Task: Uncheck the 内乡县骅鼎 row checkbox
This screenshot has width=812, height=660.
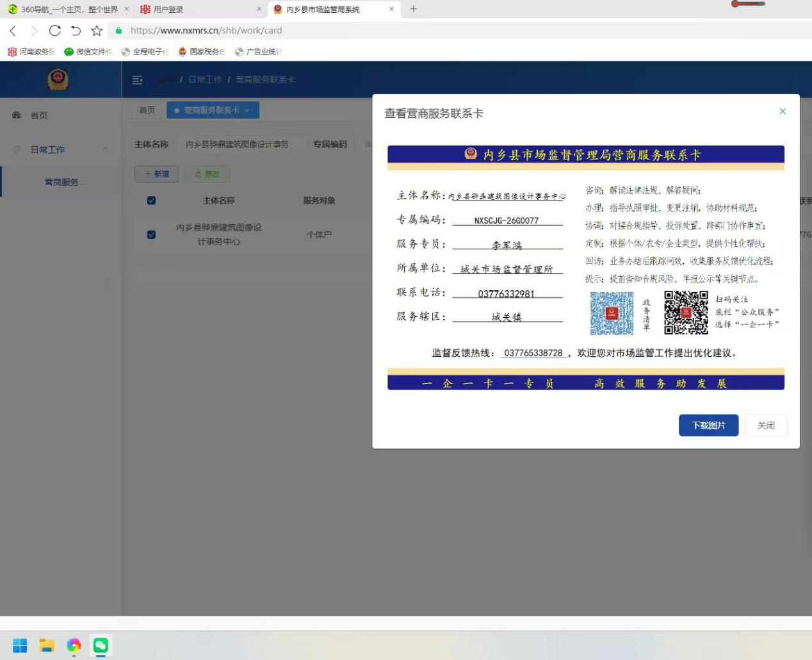Action: (x=151, y=235)
